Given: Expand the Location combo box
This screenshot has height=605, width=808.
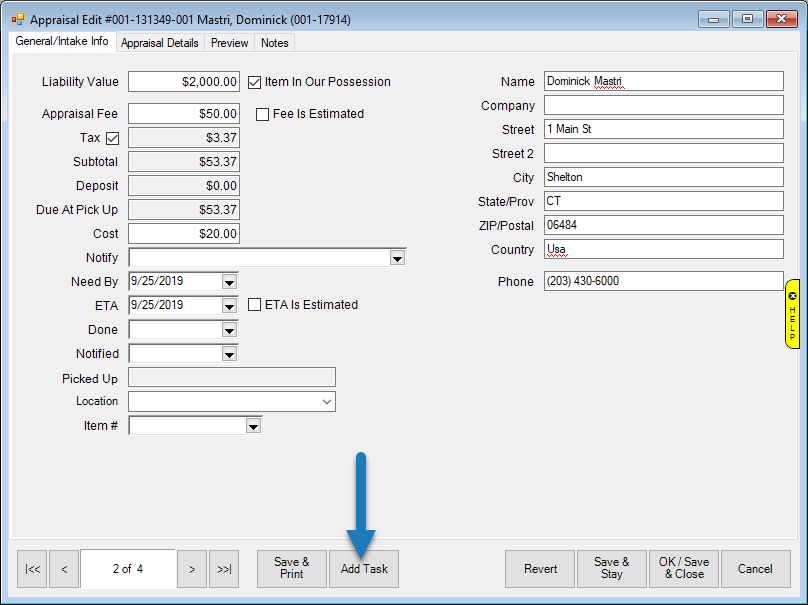Looking at the screenshot, I should pos(326,402).
